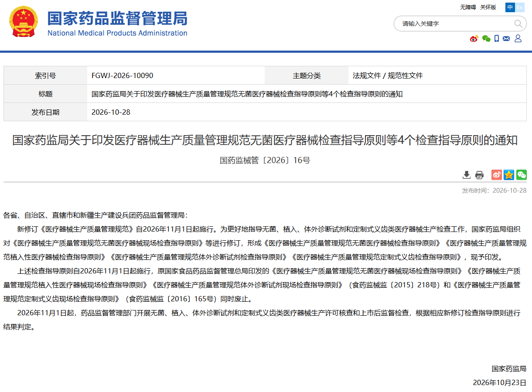
Task: Click the search magnifier icon
Action: [x=518, y=24]
